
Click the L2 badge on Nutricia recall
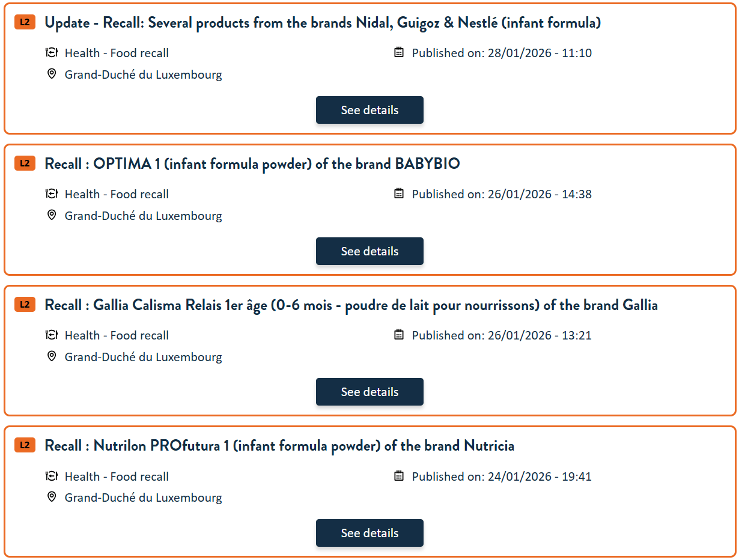(25, 445)
